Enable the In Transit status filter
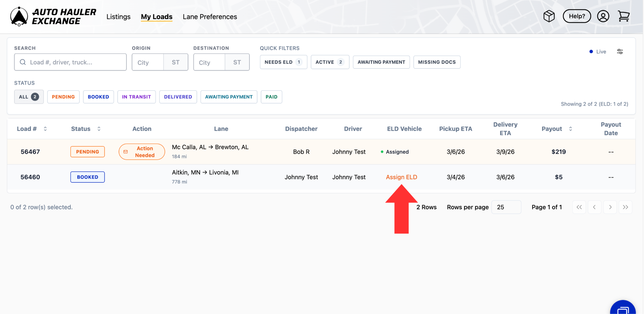Viewport: 644px width, 314px height. 136,97
